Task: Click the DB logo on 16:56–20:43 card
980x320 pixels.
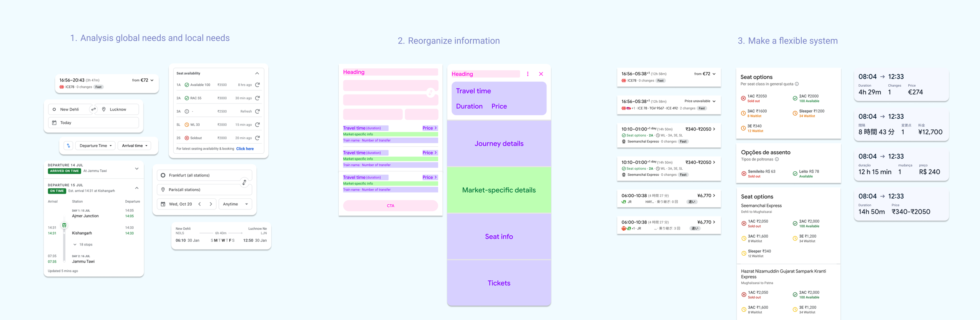Action: (x=62, y=87)
